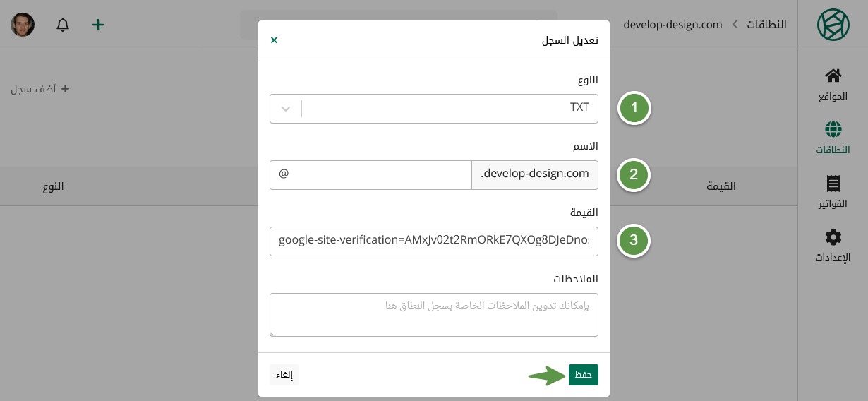
Task: Click the الاسم name field containing @
Action: [x=370, y=175]
